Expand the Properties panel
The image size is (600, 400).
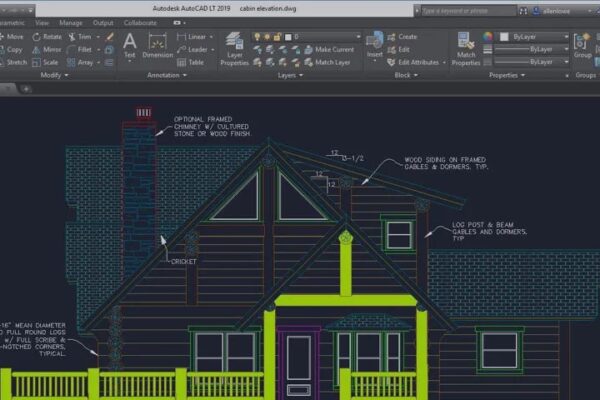tap(507, 75)
